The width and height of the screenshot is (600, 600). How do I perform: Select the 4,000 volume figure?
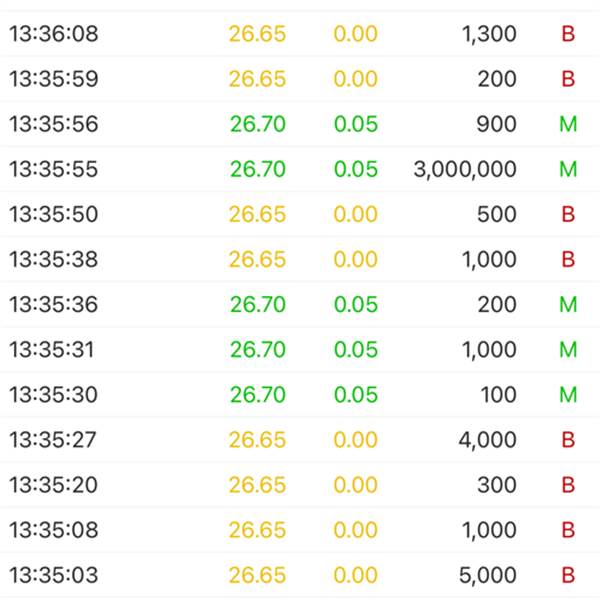coord(489,440)
